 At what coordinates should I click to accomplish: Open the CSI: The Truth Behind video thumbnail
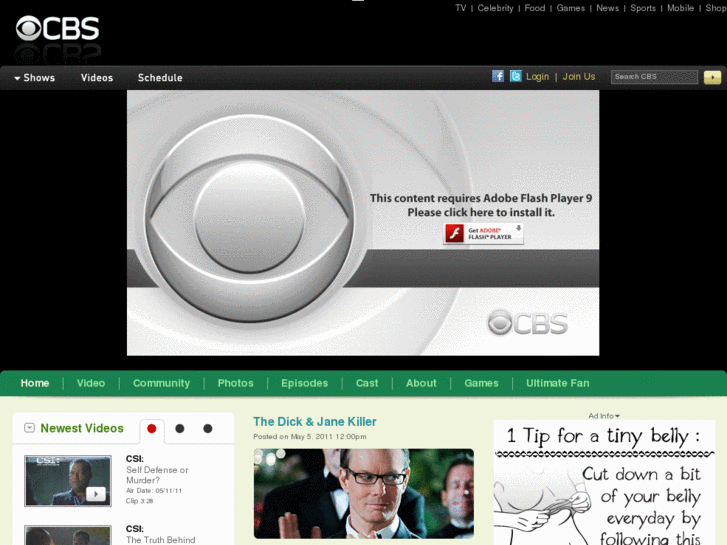click(68, 535)
